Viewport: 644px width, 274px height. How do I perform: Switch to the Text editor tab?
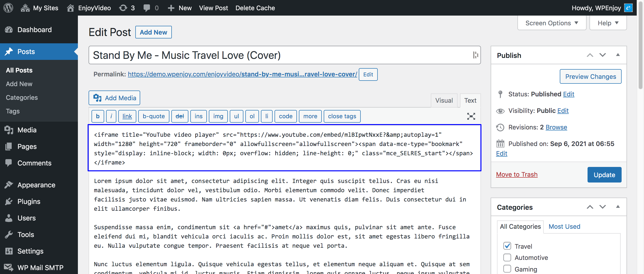click(x=470, y=100)
